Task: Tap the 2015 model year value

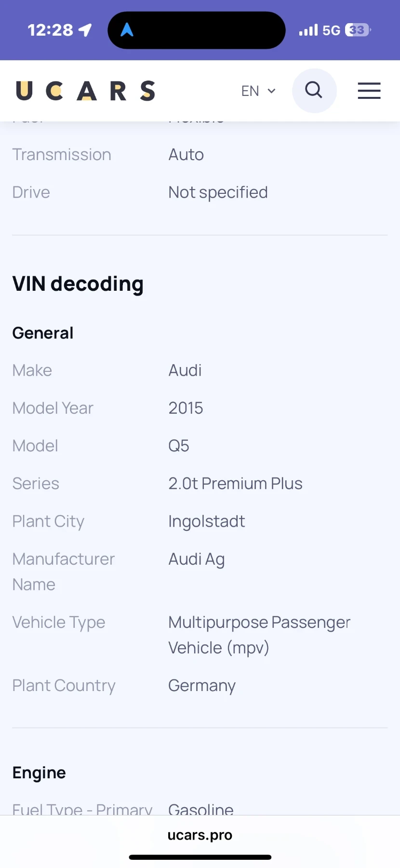Action: coord(186,408)
